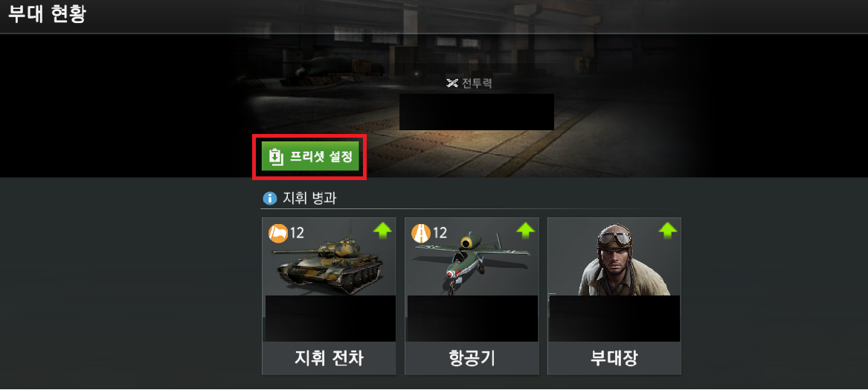
Task: Click the clipboard icon inside the preset button
Action: coord(276,157)
